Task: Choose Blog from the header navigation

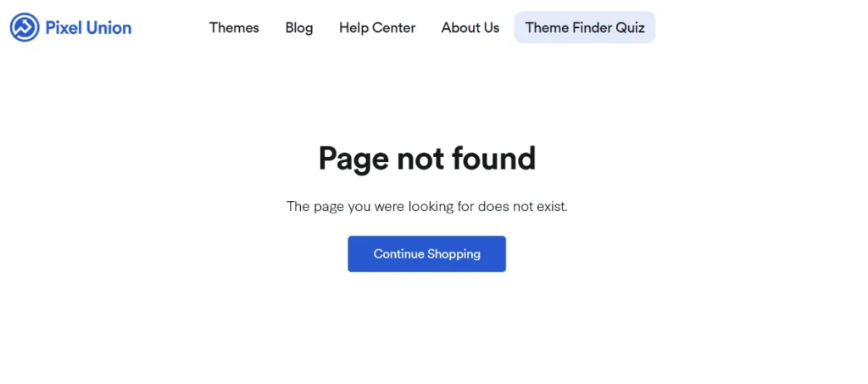Action: (x=299, y=28)
